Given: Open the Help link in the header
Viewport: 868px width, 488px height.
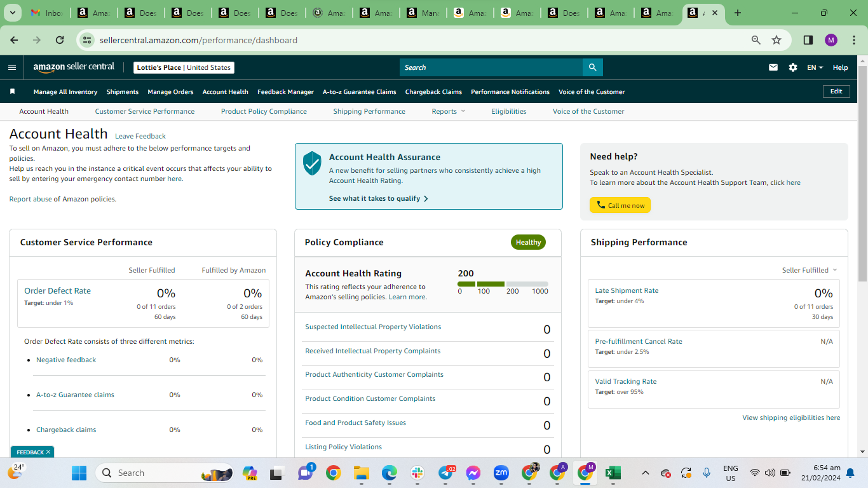Looking at the screenshot, I should tap(840, 67).
